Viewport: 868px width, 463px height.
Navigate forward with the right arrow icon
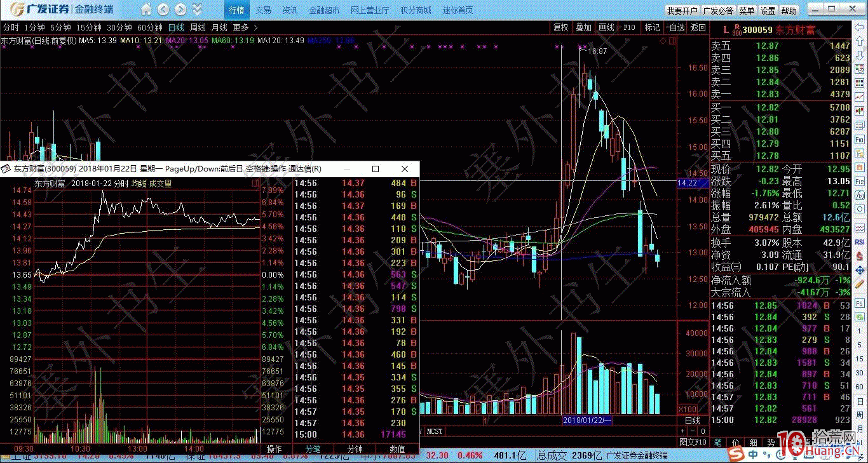coord(180,10)
